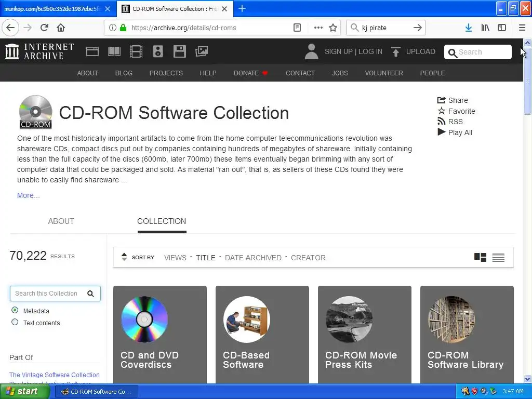Switch to list view layout
Viewport: 532px width, 399px height.
coord(498,258)
